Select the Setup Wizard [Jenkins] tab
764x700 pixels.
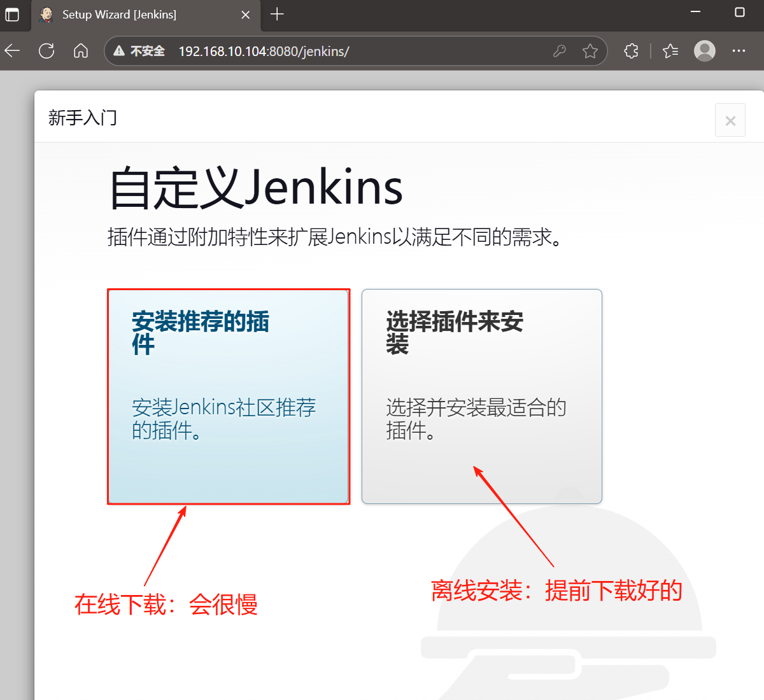click(x=146, y=15)
